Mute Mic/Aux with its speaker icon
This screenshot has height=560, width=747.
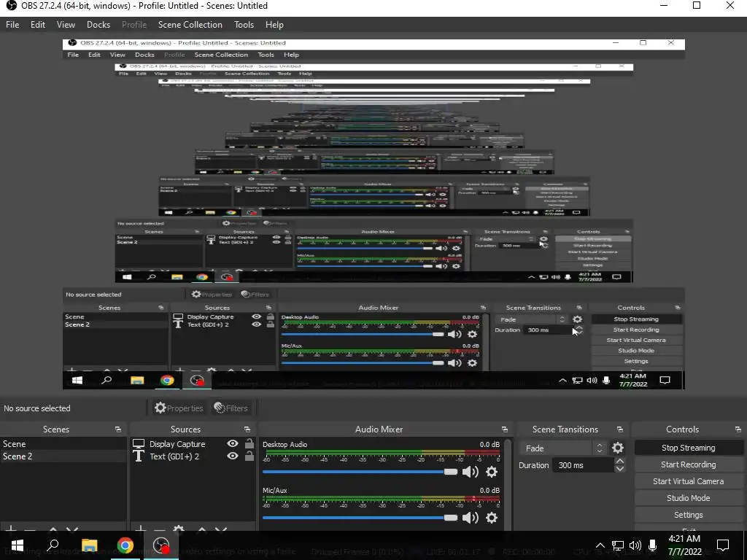[x=471, y=518]
